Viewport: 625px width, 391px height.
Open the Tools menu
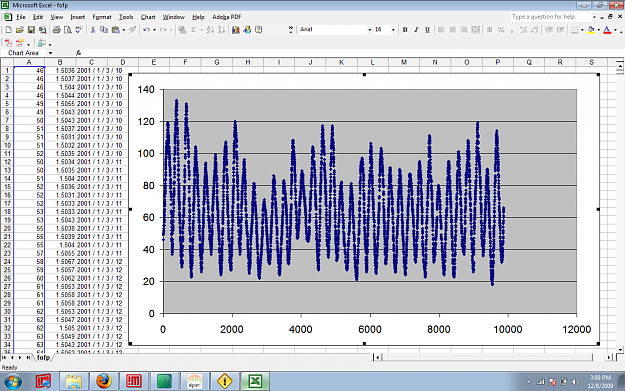click(126, 17)
